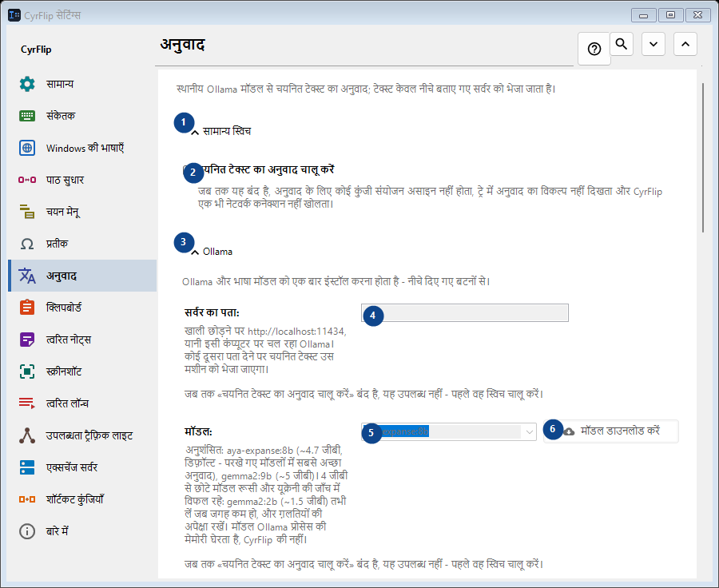The image size is (719, 588).
Task: Click the स्क्रीनशॉट capture icon
Action: click(27, 371)
